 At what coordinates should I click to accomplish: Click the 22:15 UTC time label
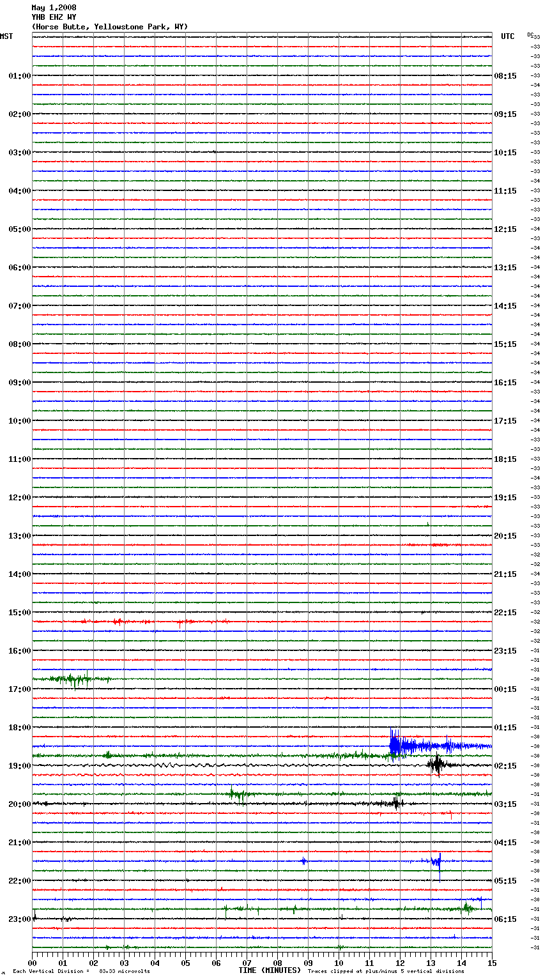(505, 613)
